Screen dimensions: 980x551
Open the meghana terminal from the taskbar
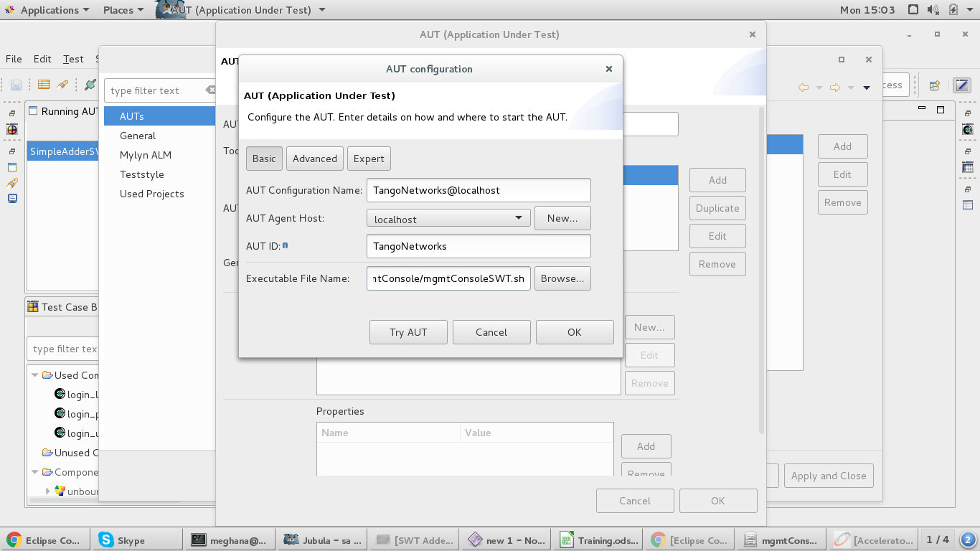coord(228,540)
